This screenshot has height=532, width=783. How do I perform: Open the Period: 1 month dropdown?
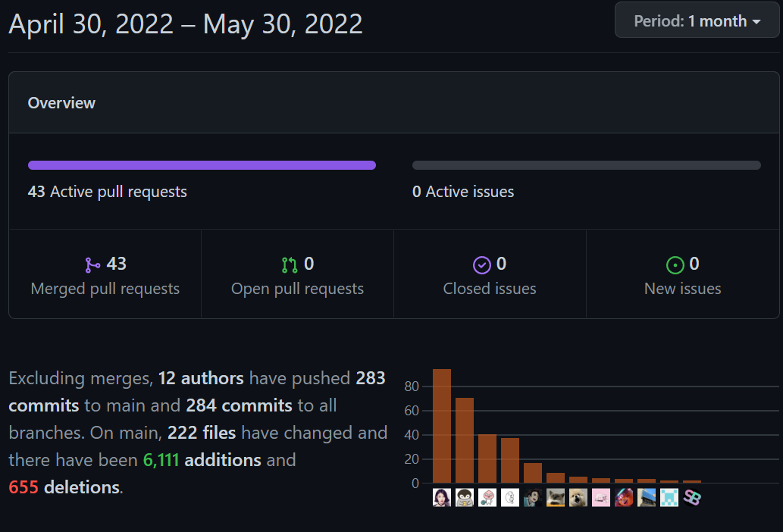(x=697, y=21)
